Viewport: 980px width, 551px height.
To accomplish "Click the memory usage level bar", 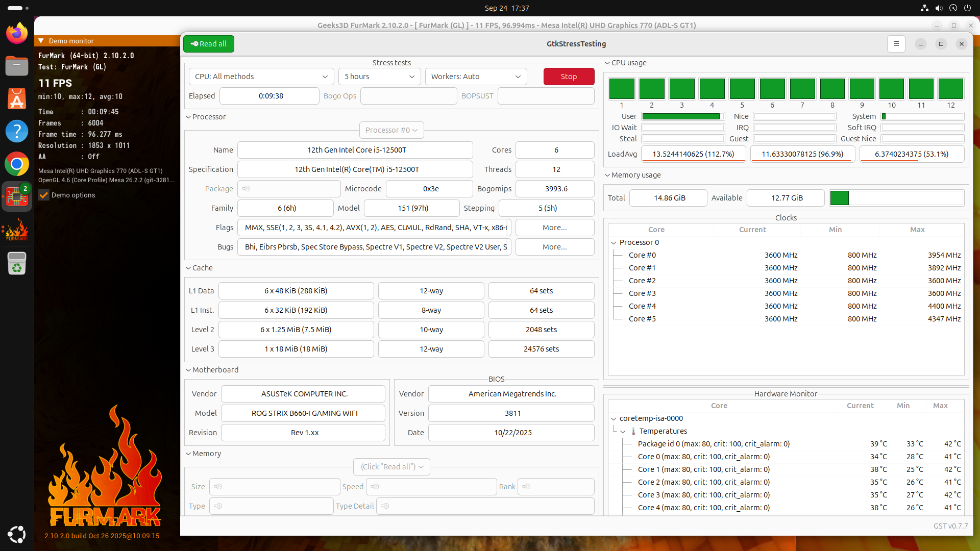I will 897,198.
